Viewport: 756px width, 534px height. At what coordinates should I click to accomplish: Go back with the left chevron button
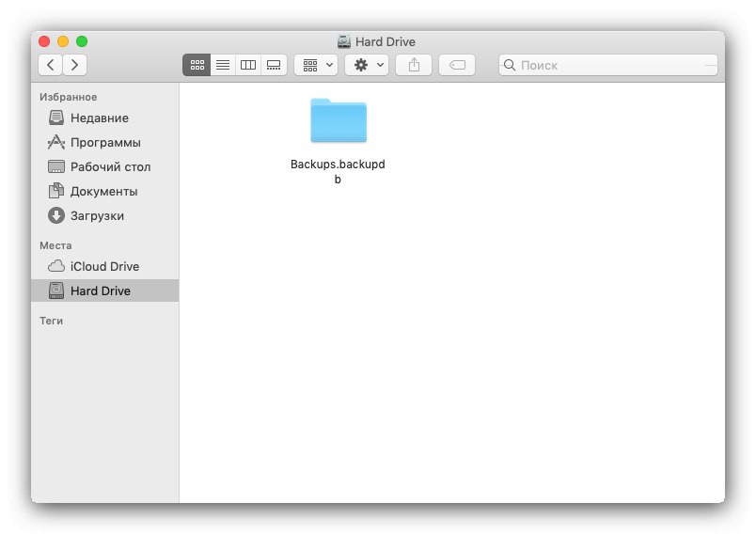50,65
